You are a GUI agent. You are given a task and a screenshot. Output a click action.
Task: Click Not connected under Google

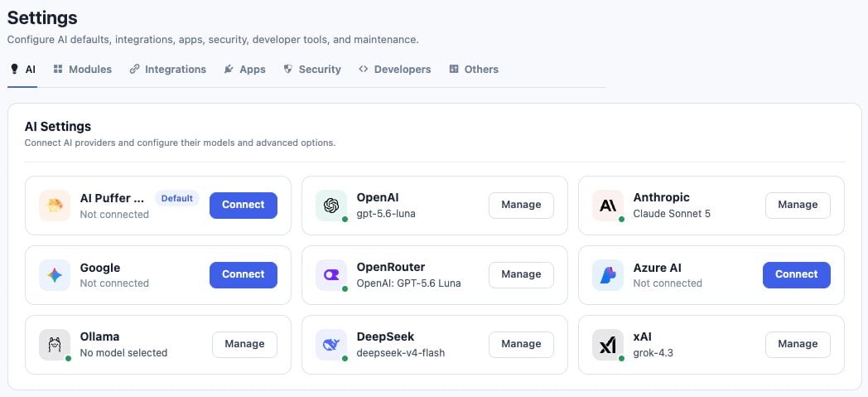tap(114, 283)
